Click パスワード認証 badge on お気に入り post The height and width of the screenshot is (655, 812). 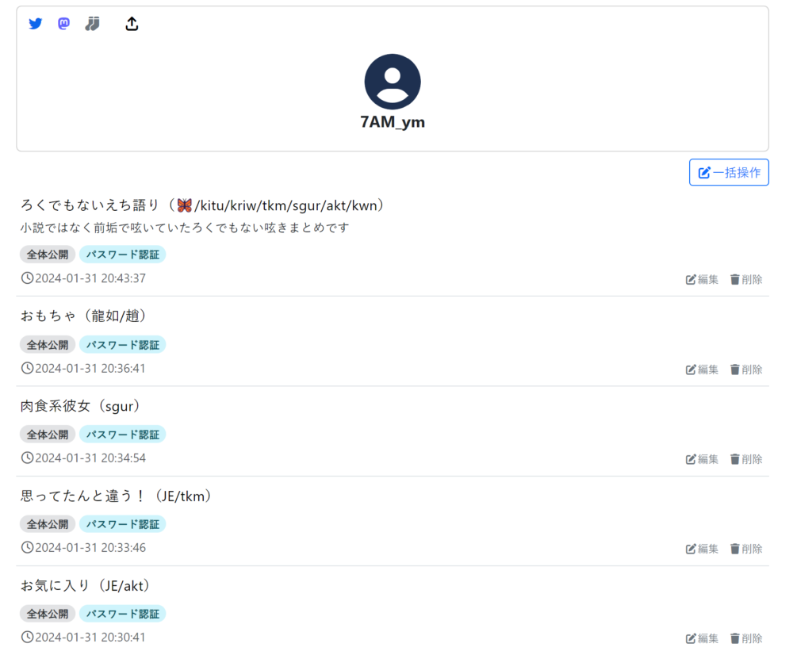123,614
